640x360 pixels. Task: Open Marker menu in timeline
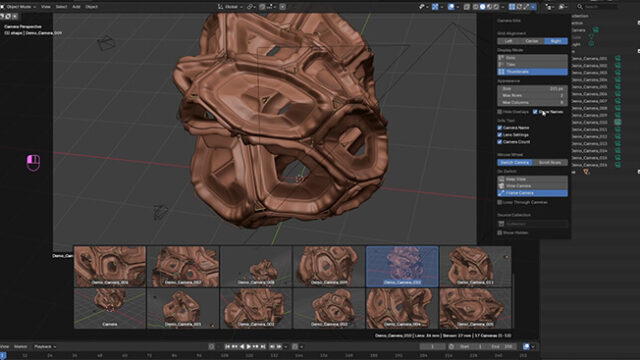20,347
